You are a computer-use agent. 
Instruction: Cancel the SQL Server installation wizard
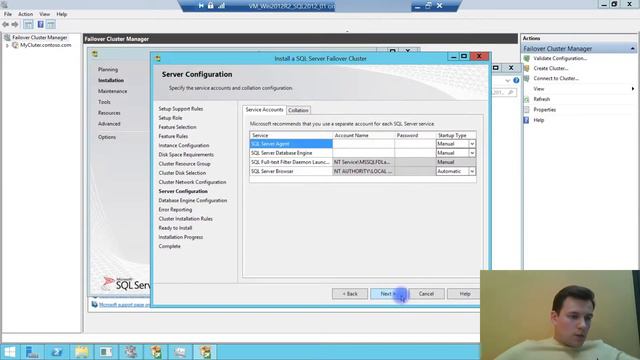pos(426,294)
